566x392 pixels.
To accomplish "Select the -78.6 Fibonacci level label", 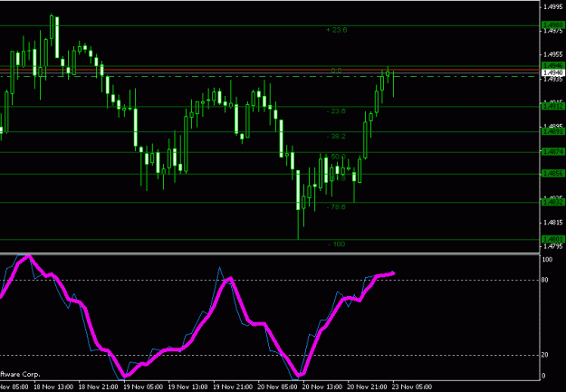I will click(x=336, y=207).
